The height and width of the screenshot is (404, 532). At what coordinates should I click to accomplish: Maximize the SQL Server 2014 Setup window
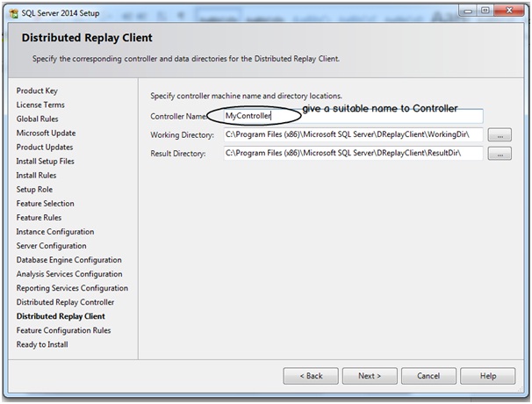[485, 11]
